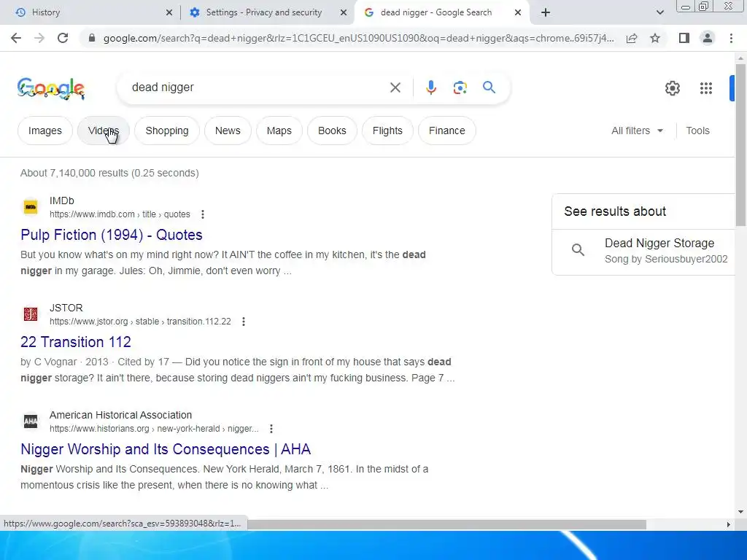Share this page from address bar

coord(632,38)
